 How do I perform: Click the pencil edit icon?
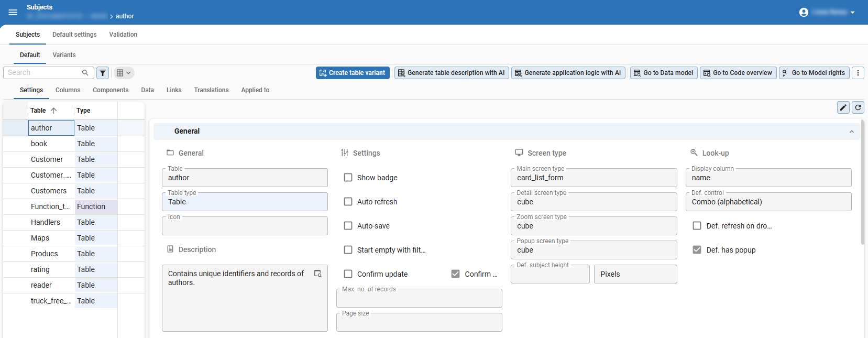tap(843, 107)
